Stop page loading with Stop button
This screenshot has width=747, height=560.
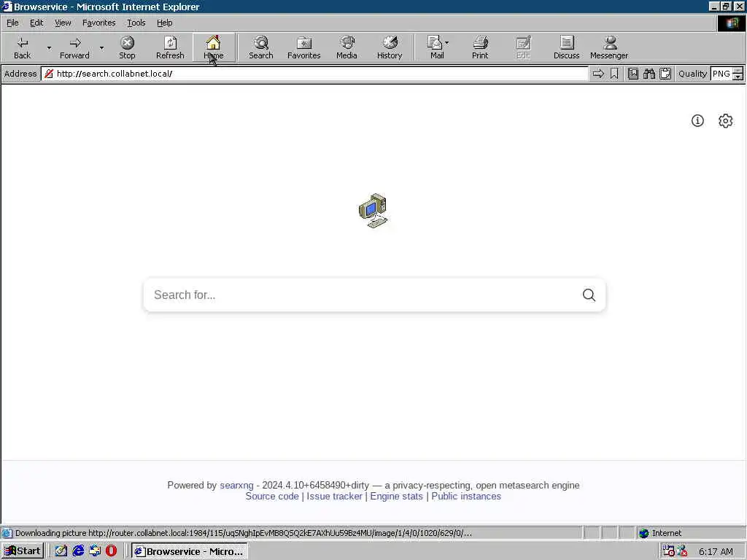(127, 47)
